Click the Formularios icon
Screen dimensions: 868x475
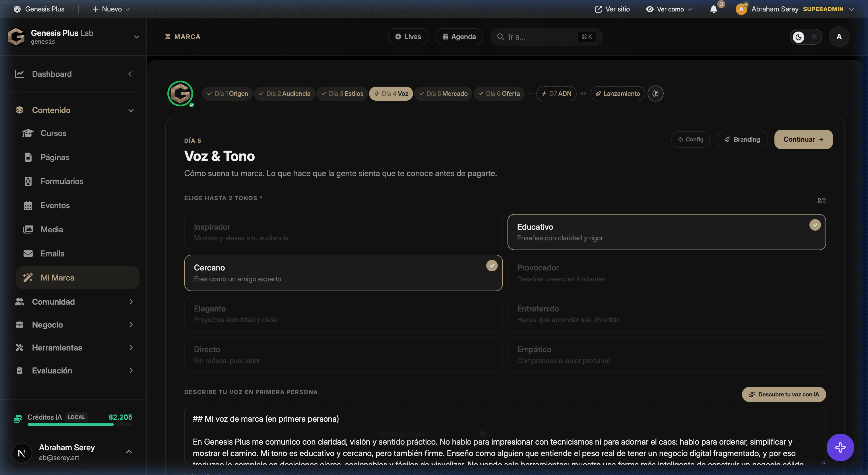point(28,182)
